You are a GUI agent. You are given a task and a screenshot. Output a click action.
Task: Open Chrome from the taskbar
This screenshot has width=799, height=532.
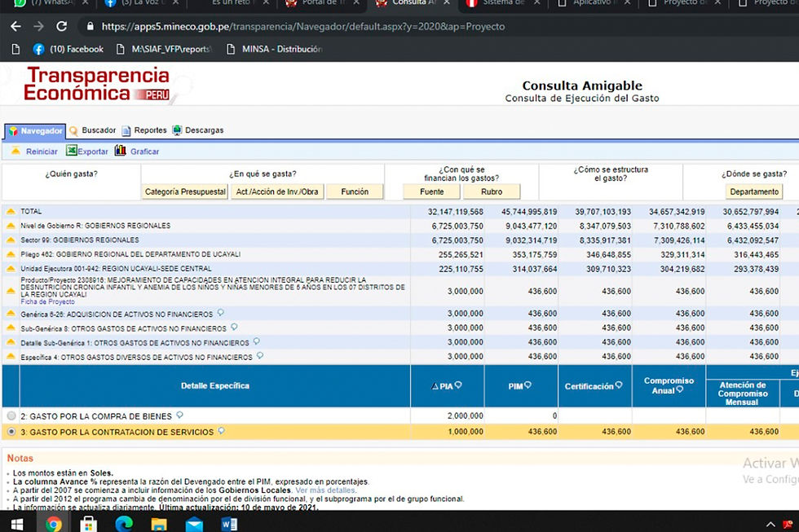53,524
